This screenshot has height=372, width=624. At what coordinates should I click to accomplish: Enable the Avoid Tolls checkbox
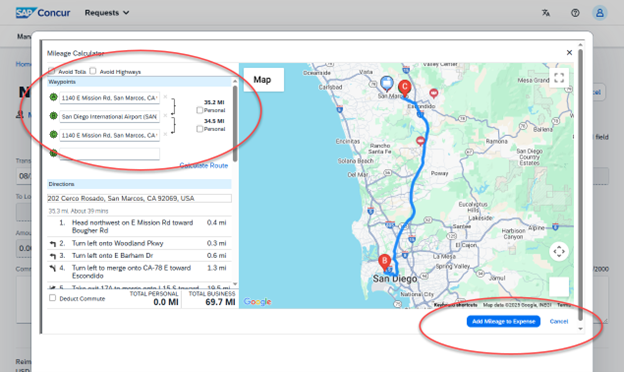[x=52, y=71]
